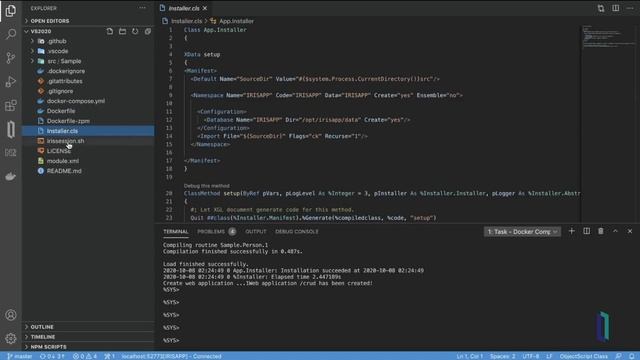Image resolution: width=640 pixels, height=360 pixels.
Task: Select the Installer.cls editor tab
Action: (x=184, y=8)
